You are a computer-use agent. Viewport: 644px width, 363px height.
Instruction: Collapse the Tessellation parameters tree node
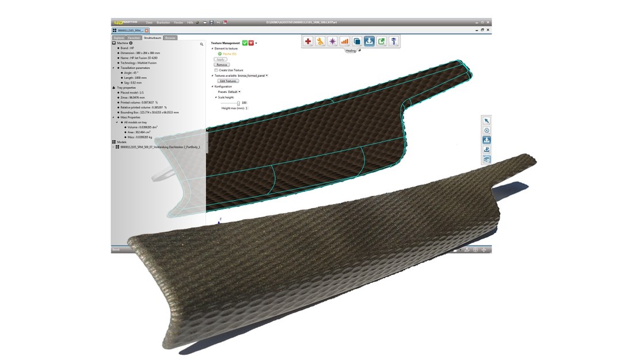(114, 68)
